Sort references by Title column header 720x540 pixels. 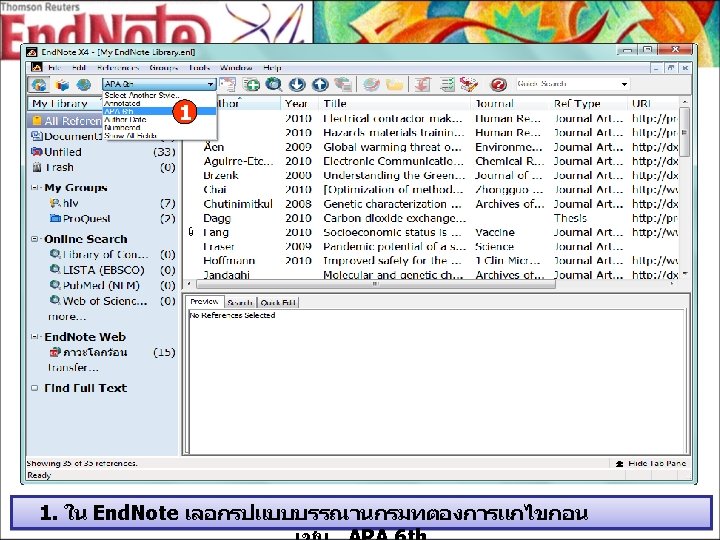coord(395,104)
